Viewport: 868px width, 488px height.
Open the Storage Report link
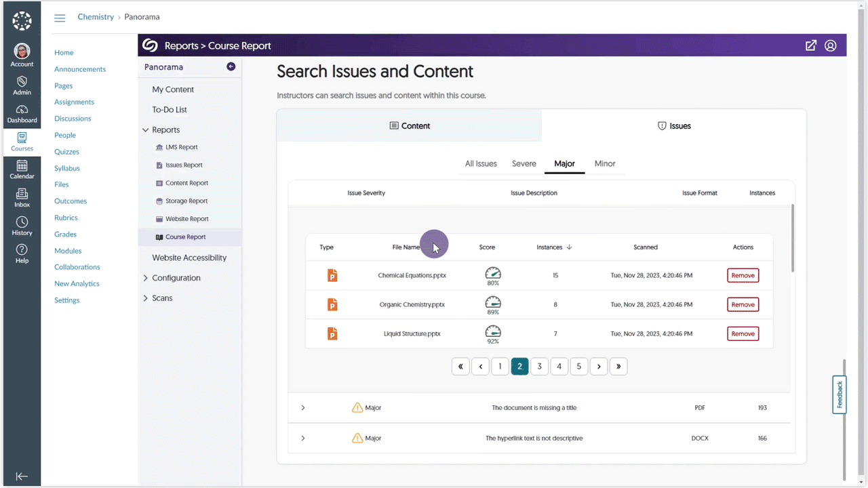pos(186,201)
